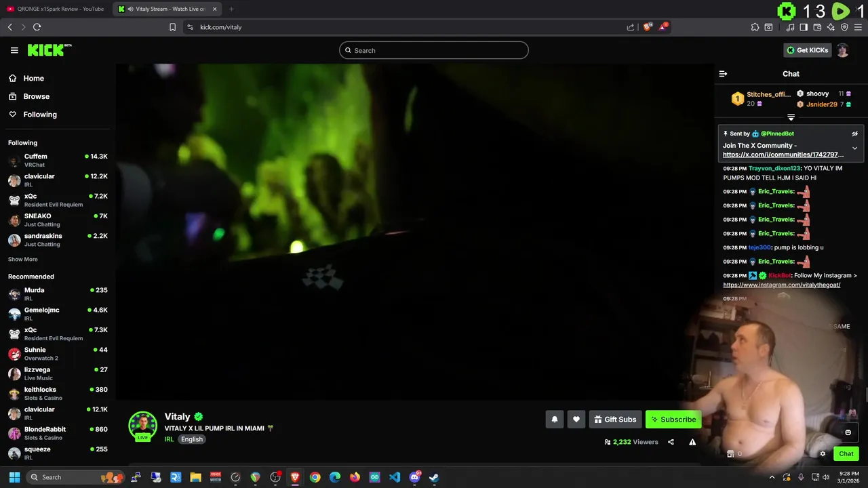Open the Kick hamburger sidebar menu
Screen dimensions: 868x488
[x=14, y=50]
